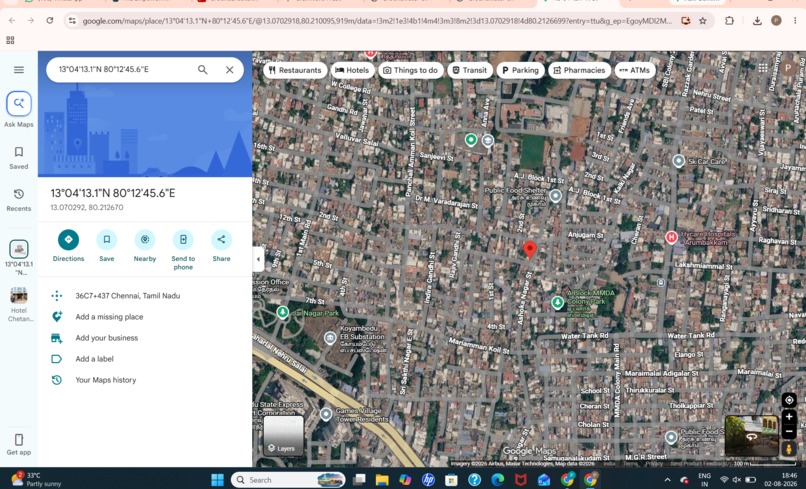
Task: Click the G Nagar Park marker
Action: click(x=282, y=312)
